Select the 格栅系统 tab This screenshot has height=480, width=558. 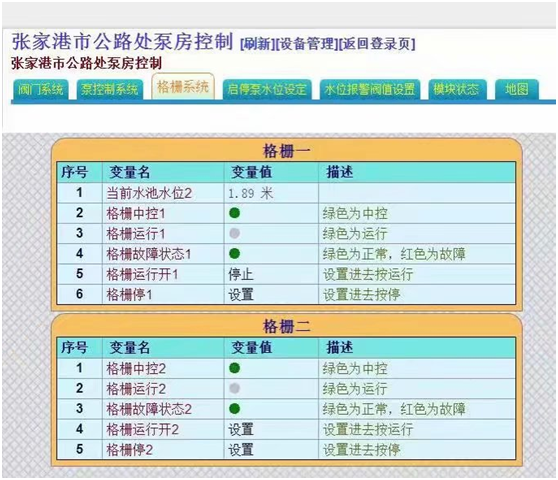point(183,86)
